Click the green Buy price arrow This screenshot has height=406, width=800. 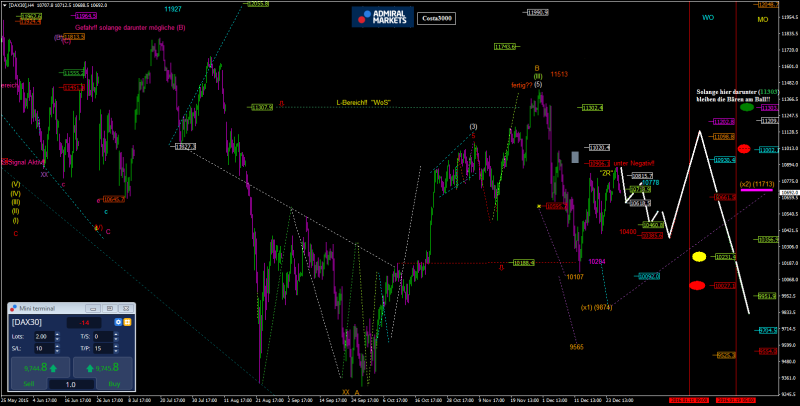92,367
